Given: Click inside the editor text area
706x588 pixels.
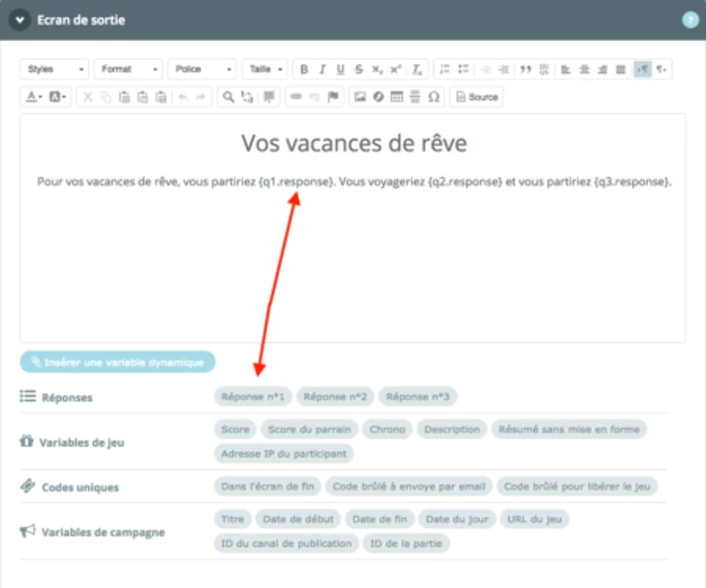Looking at the screenshot, I should click(353, 262).
